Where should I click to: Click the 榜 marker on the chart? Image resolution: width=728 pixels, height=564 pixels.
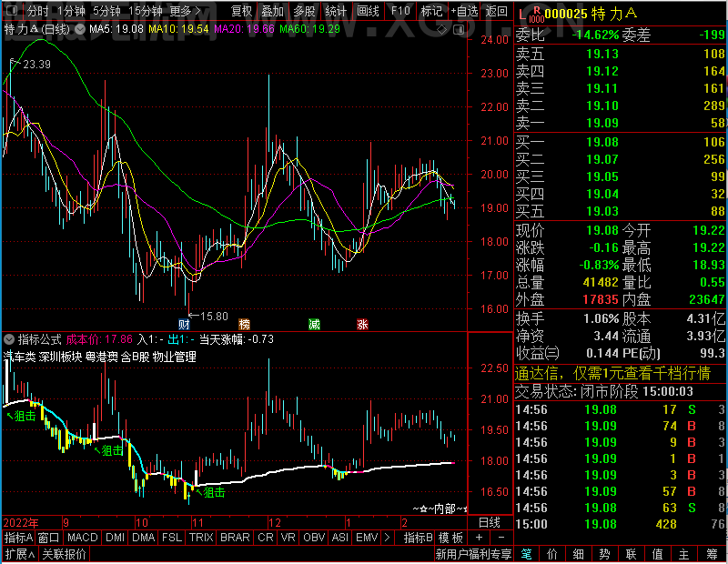244,324
